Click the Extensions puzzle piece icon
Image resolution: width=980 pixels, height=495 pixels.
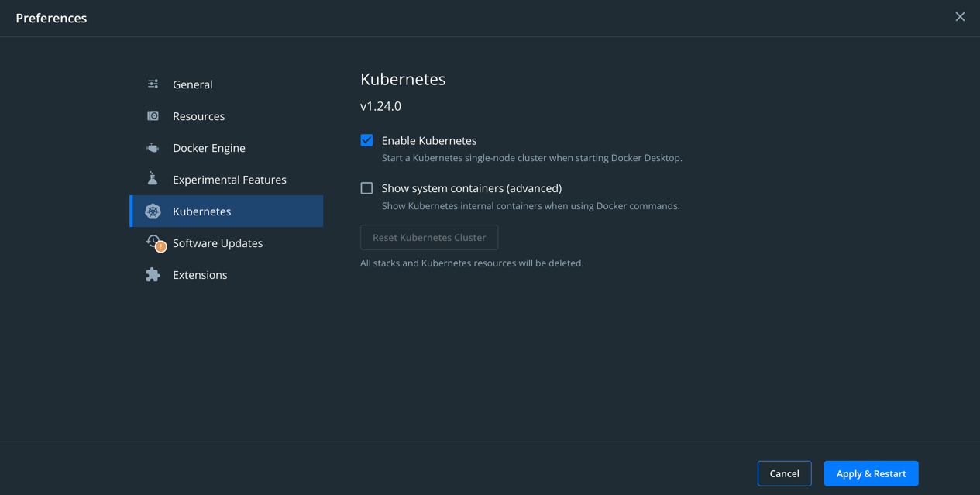[x=153, y=274]
